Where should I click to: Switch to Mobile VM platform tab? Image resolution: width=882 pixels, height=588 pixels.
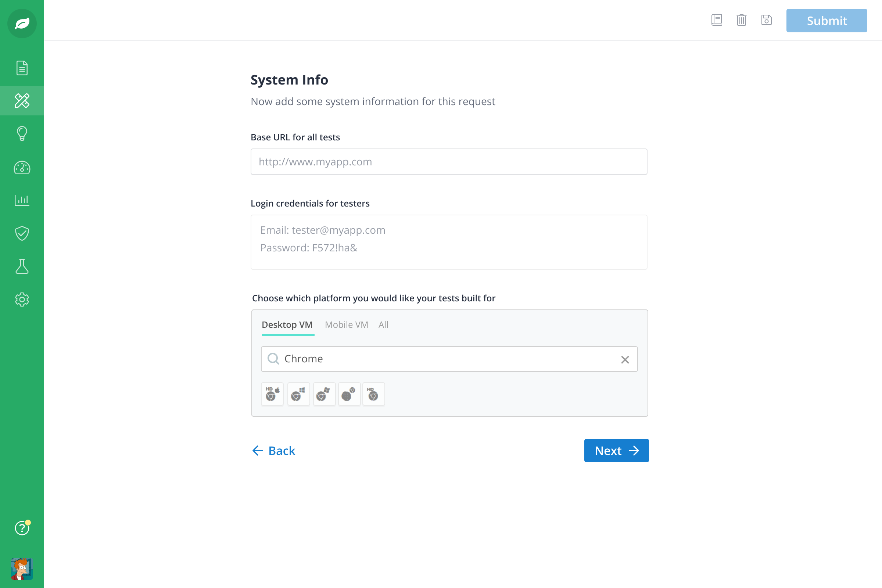click(x=346, y=324)
